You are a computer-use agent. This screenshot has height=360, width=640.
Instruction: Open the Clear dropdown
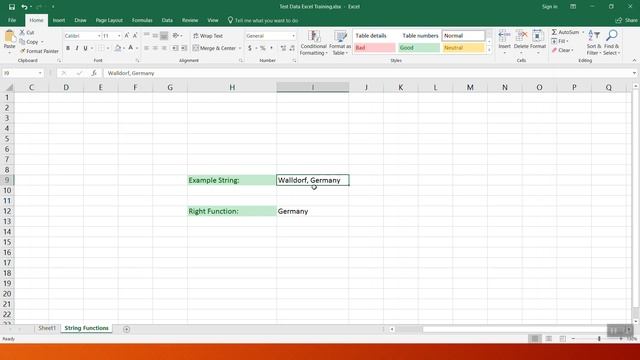(562, 50)
